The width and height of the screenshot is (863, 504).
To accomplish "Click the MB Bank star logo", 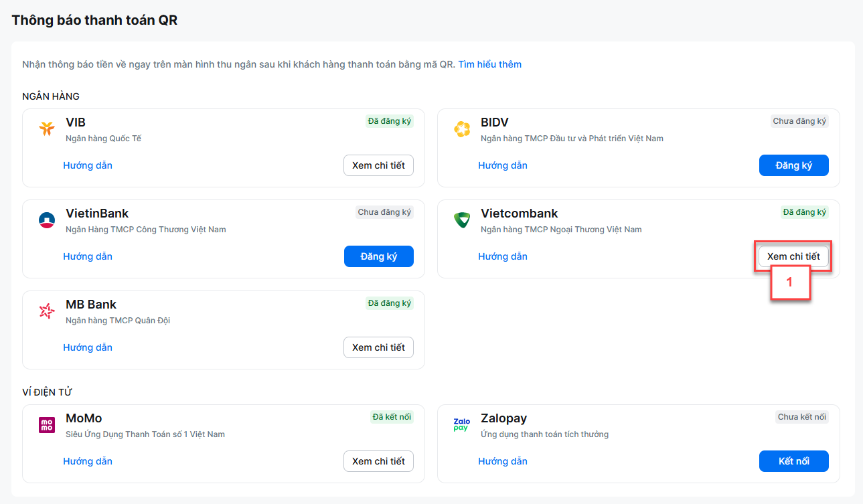I will pyautogui.click(x=47, y=311).
